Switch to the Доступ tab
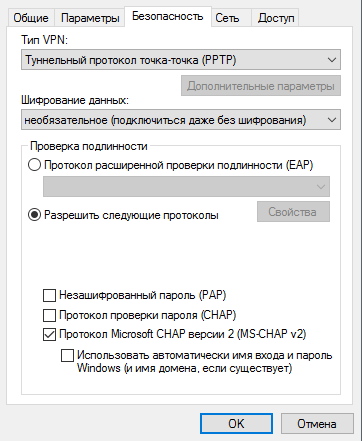The height and width of the screenshot is (441, 362). coord(276,18)
